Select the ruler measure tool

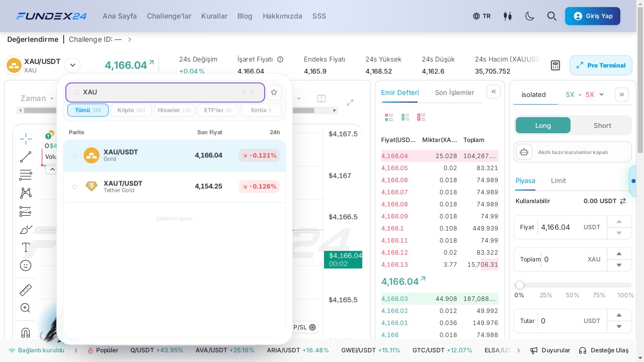tap(26, 290)
